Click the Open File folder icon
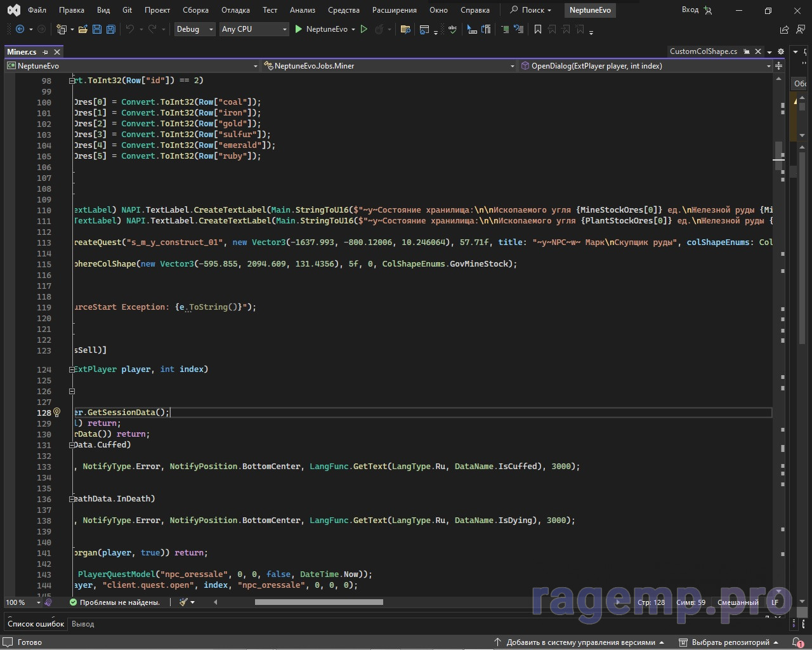 pyautogui.click(x=82, y=29)
